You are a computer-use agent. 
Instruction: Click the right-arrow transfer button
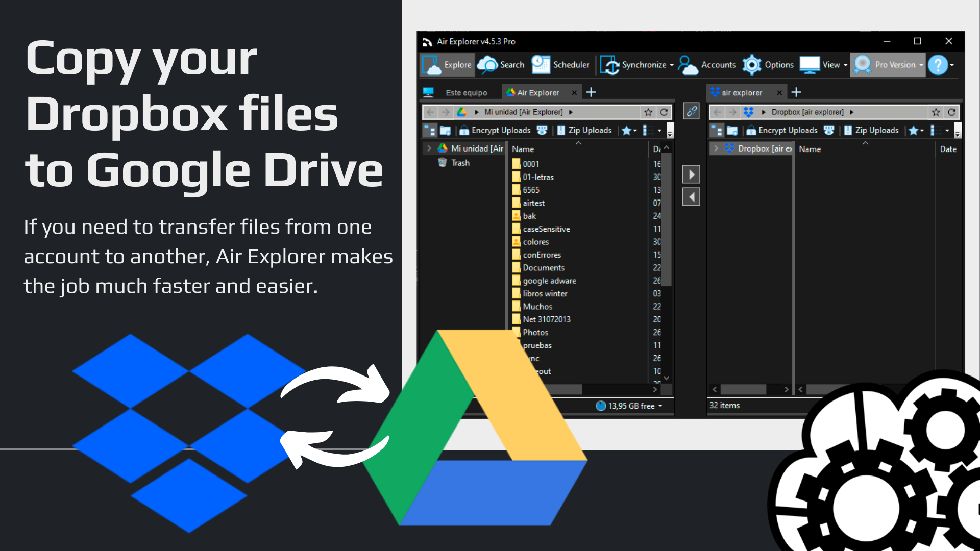pos(691,175)
